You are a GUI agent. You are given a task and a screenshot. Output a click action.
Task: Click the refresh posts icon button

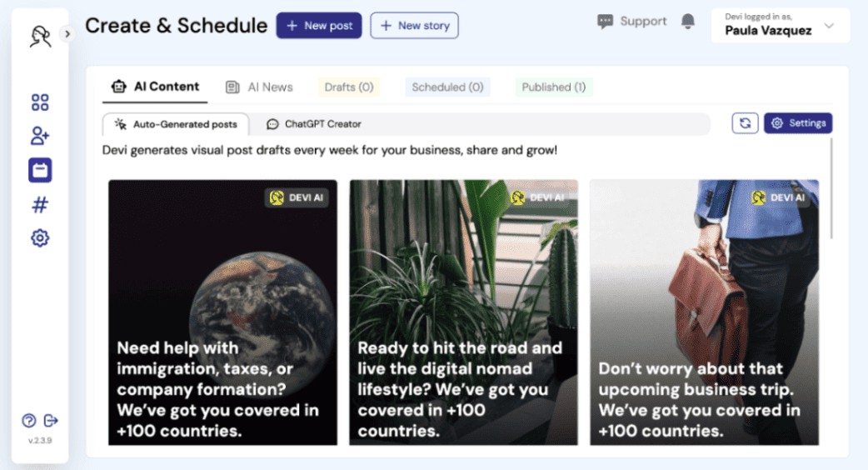745,123
